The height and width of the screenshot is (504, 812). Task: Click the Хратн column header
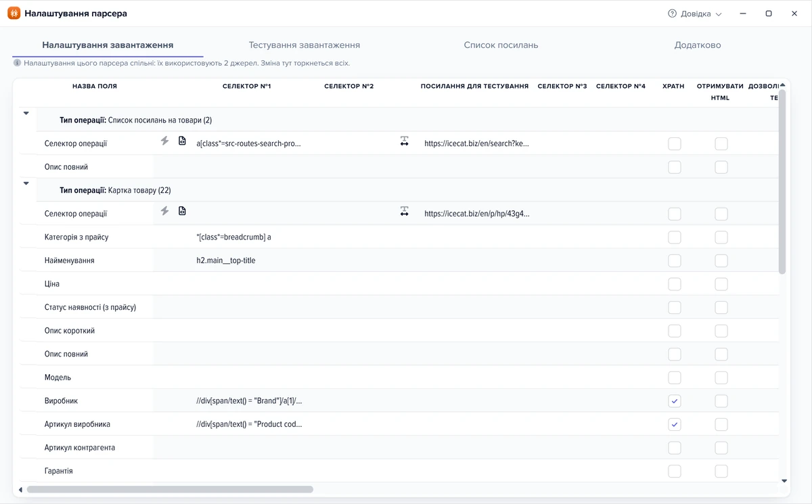tap(673, 87)
